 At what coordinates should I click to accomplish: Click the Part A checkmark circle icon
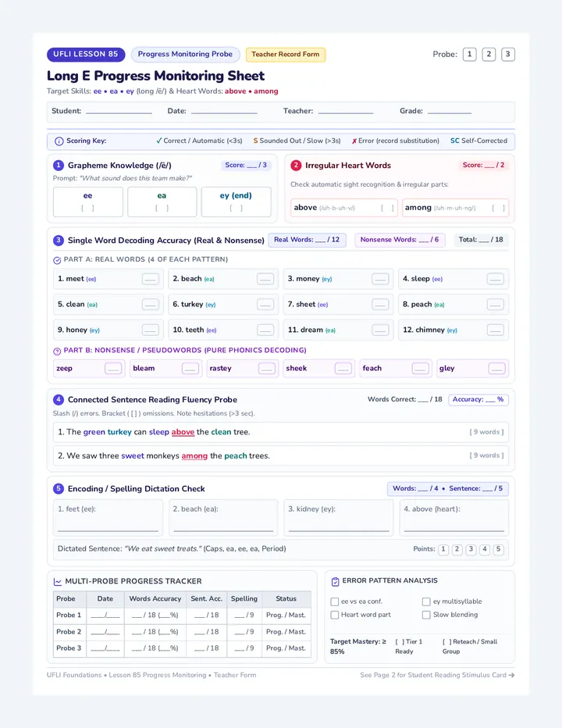tap(57, 260)
